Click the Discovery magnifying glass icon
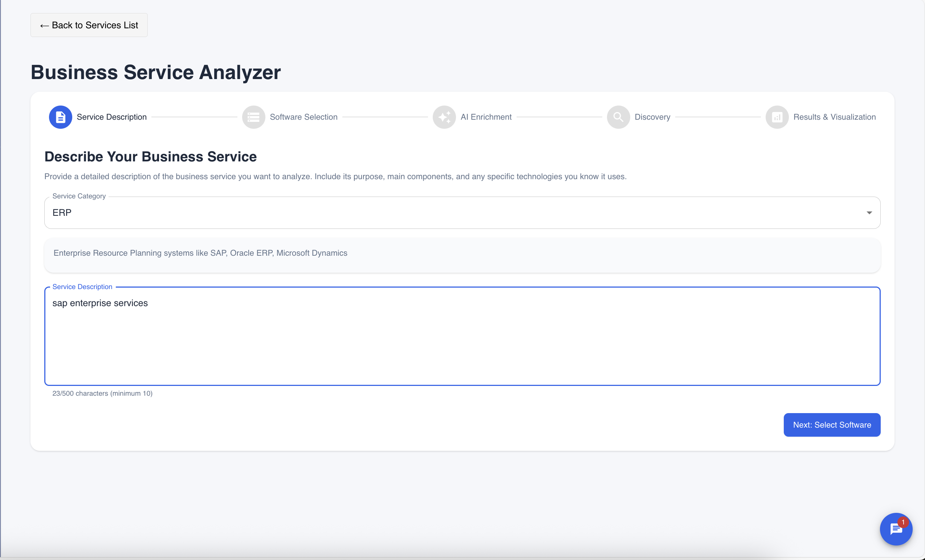 pyautogui.click(x=618, y=117)
